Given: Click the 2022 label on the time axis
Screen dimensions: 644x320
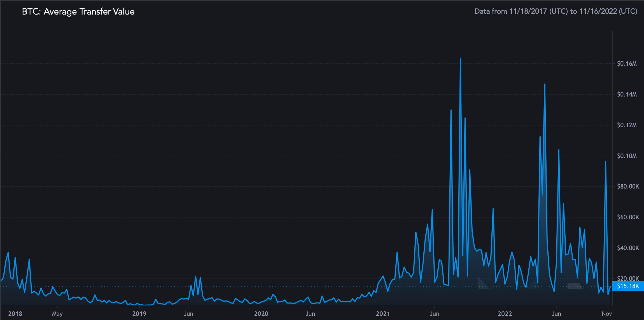Looking at the screenshot, I should 505,314.
